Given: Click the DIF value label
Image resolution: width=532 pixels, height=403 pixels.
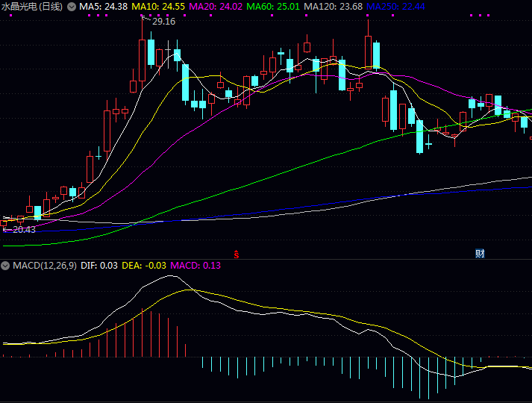Looking at the screenshot, I should point(98,266).
